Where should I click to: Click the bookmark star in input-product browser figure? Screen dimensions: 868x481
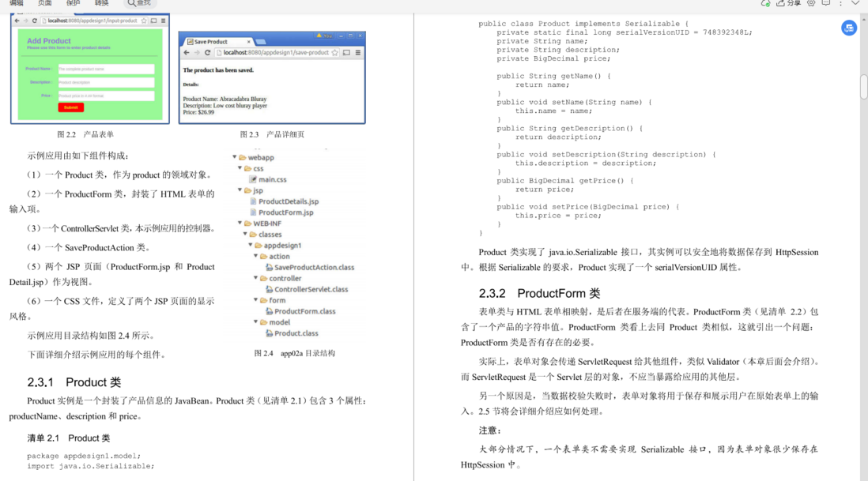(144, 21)
